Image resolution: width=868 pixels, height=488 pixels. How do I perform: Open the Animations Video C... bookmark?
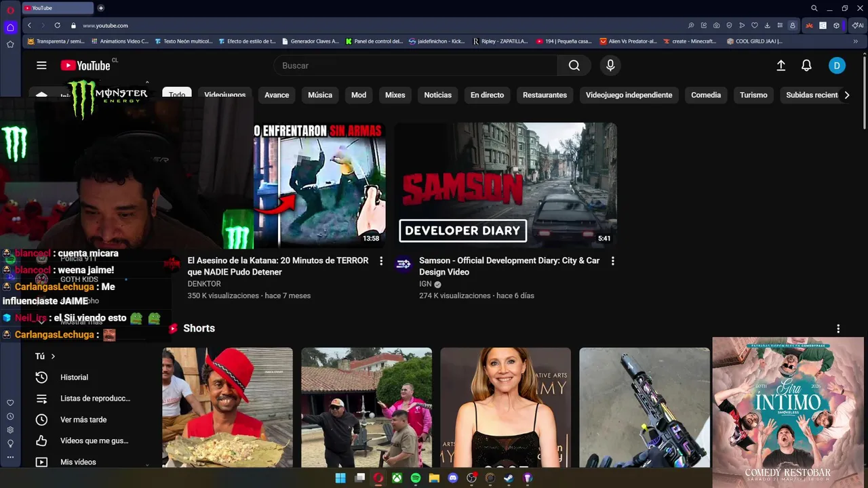coord(119,41)
